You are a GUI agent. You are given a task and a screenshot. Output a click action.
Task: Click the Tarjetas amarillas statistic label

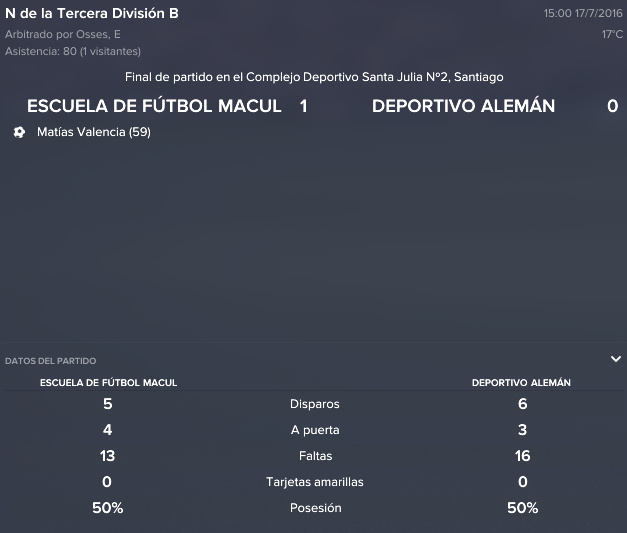coord(315,482)
